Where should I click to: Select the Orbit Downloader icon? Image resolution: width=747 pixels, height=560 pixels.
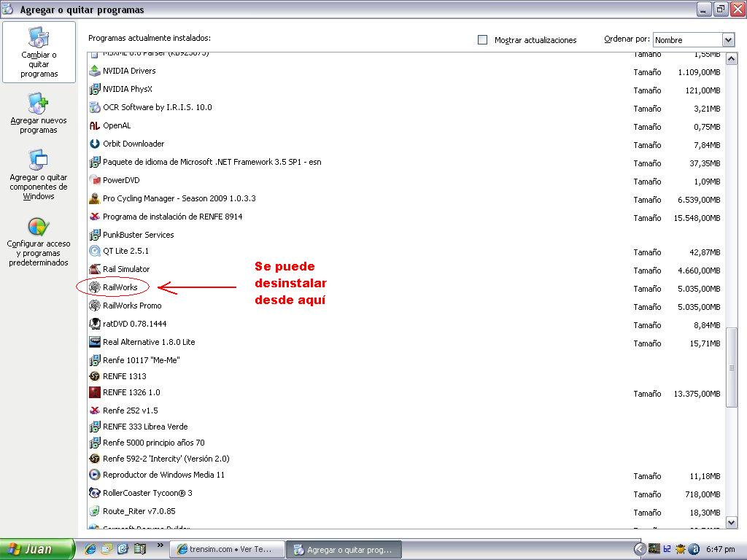click(x=94, y=144)
